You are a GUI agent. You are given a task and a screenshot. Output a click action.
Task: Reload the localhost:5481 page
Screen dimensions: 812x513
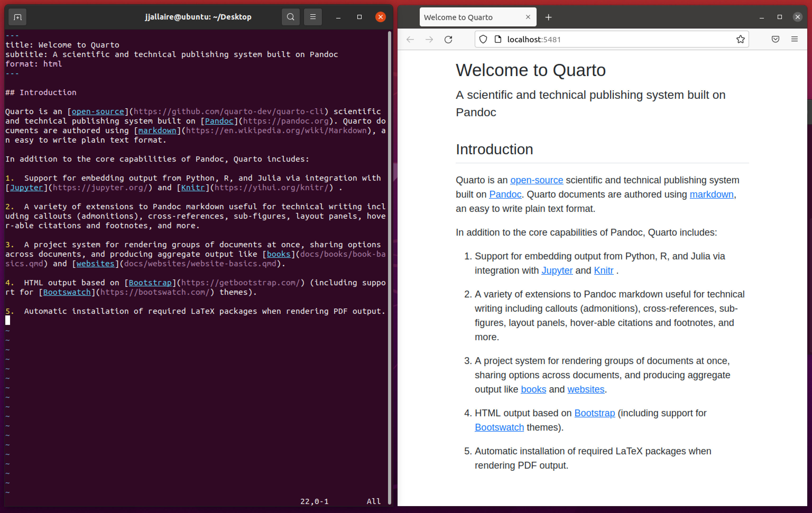pos(448,39)
